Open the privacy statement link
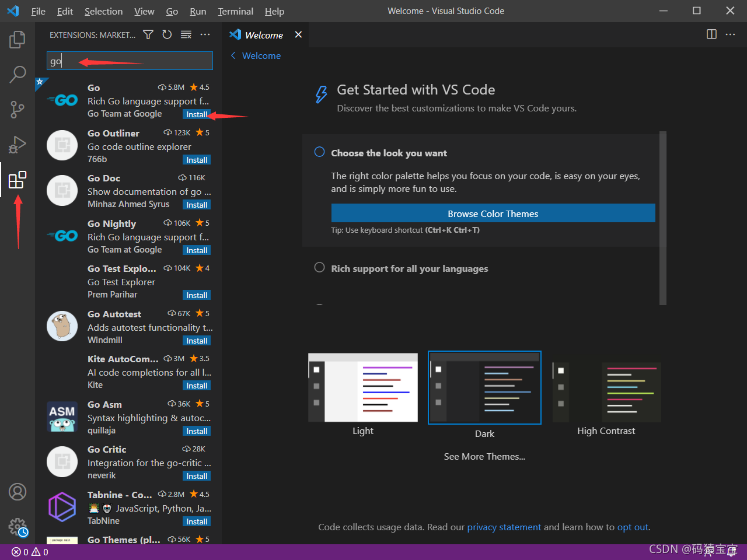This screenshot has width=747, height=560. coord(504,527)
